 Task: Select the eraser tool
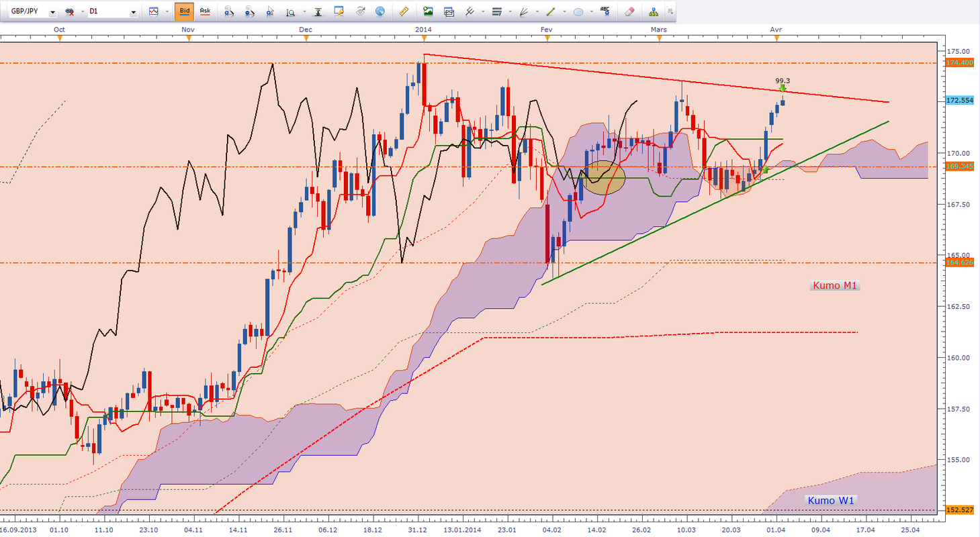[x=629, y=11]
